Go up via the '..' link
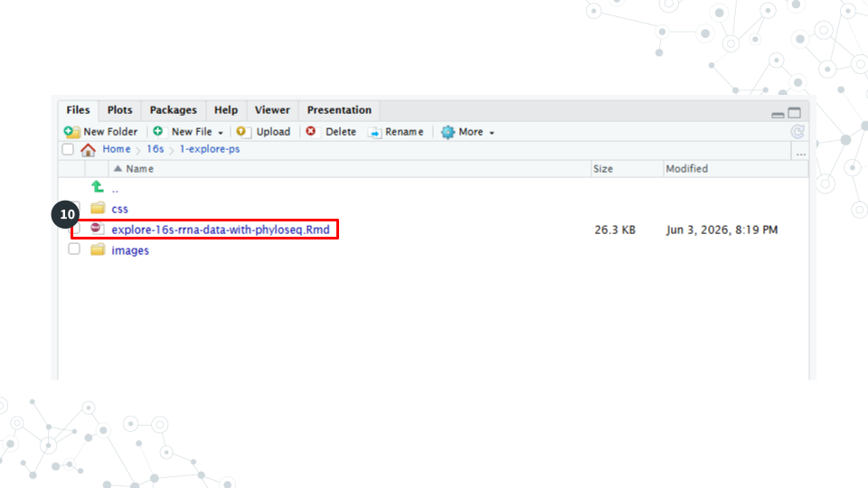This screenshot has width=868, height=488. tap(115, 189)
